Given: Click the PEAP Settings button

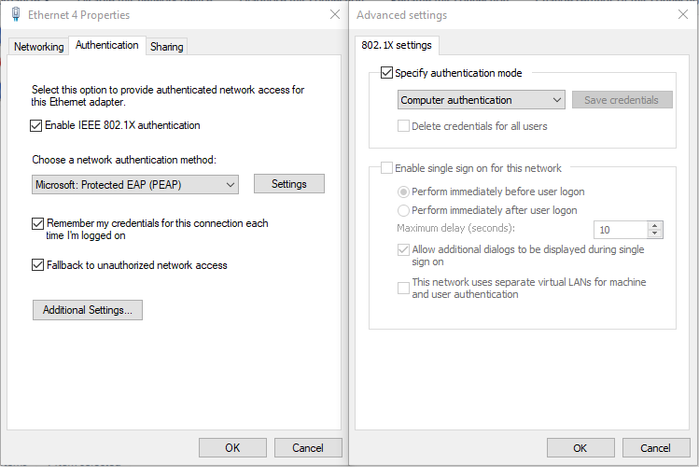Looking at the screenshot, I should coord(289,184).
